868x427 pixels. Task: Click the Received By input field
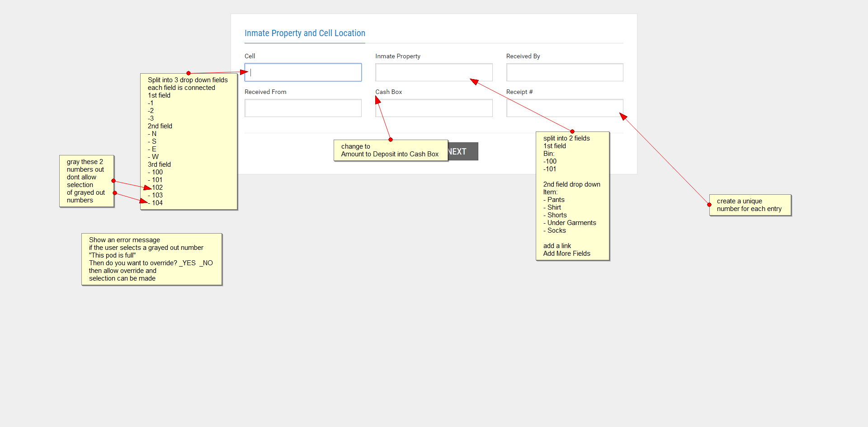(564, 72)
